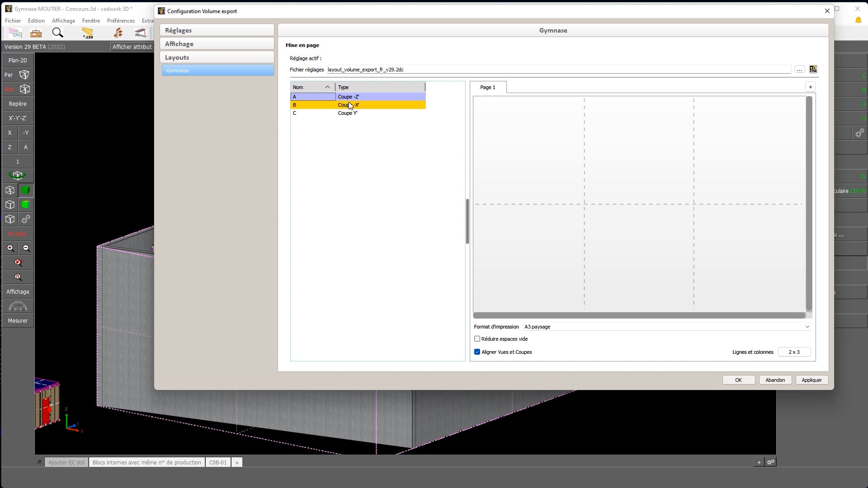The width and height of the screenshot is (868, 488).
Task: Open the Format d'impression dropdown
Action: click(807, 326)
